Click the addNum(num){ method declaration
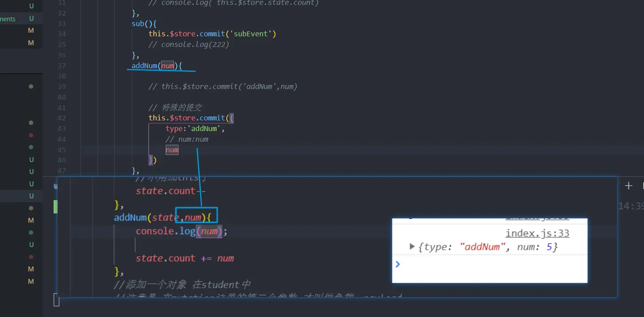 coord(157,66)
